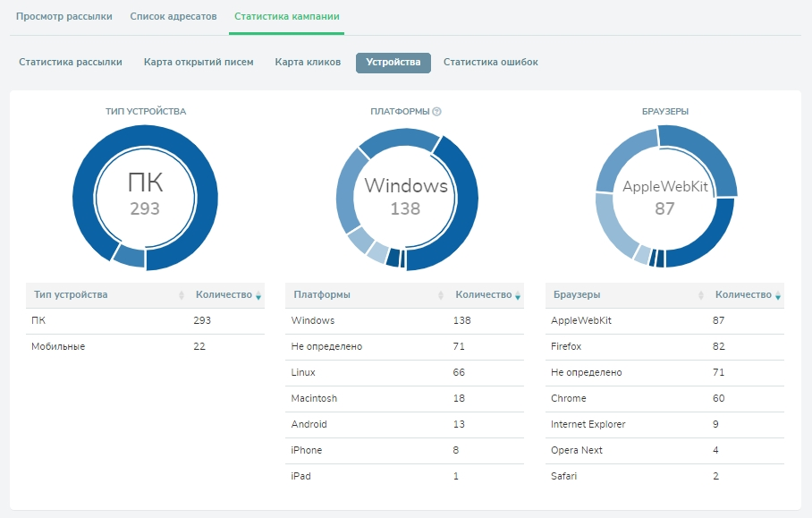
Task: Click the Macintosh platform row
Action: pyautogui.click(x=404, y=399)
